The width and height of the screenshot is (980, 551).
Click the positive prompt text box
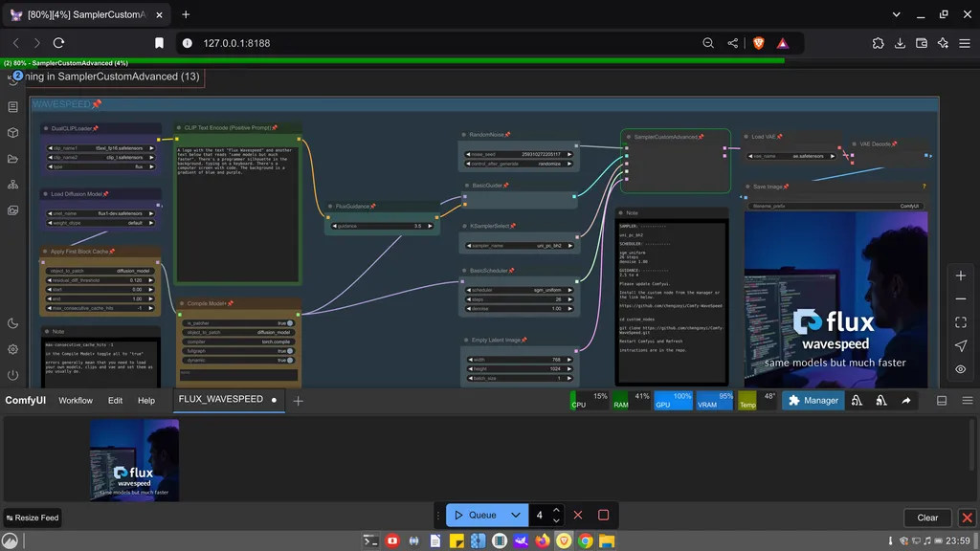(238, 212)
